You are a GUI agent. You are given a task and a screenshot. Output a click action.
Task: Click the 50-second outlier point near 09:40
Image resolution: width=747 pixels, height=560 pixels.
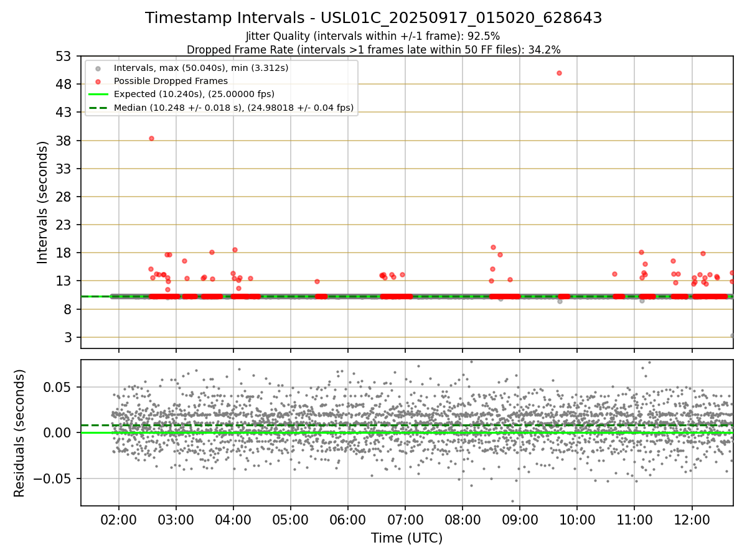[559, 73]
